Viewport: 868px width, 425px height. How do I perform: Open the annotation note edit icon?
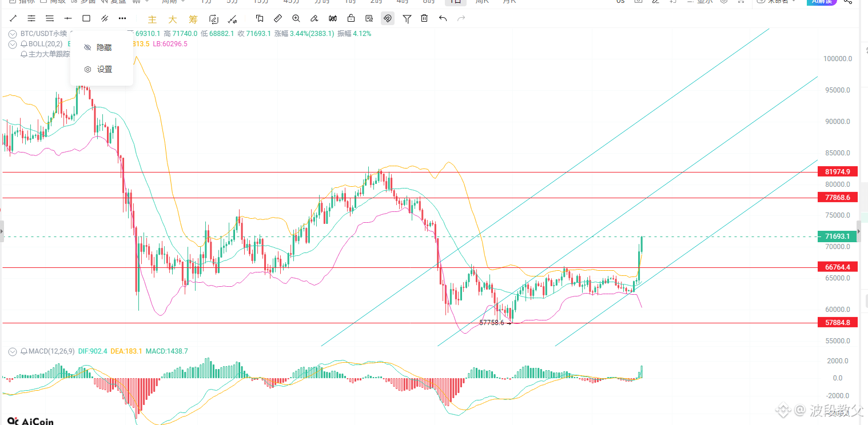pyautogui.click(x=369, y=18)
